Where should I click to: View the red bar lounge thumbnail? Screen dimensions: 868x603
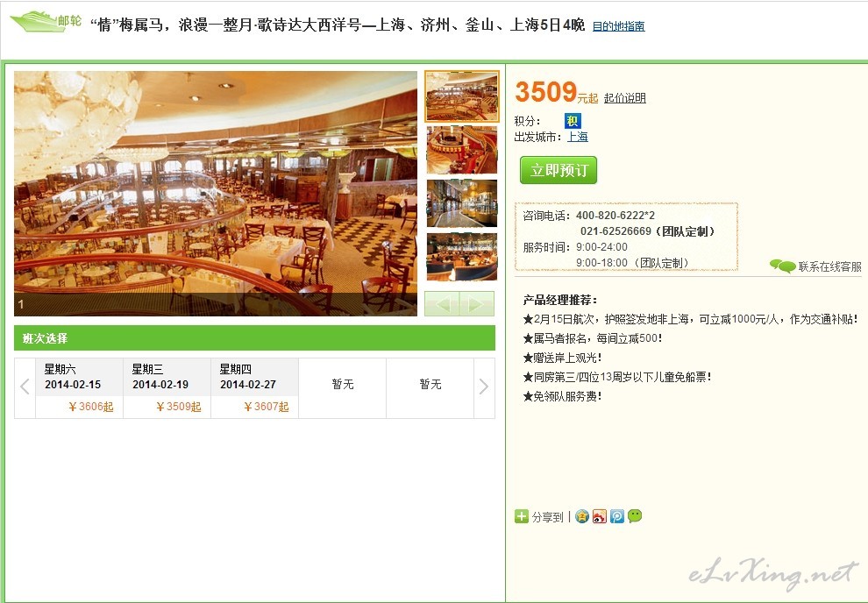tap(462, 150)
